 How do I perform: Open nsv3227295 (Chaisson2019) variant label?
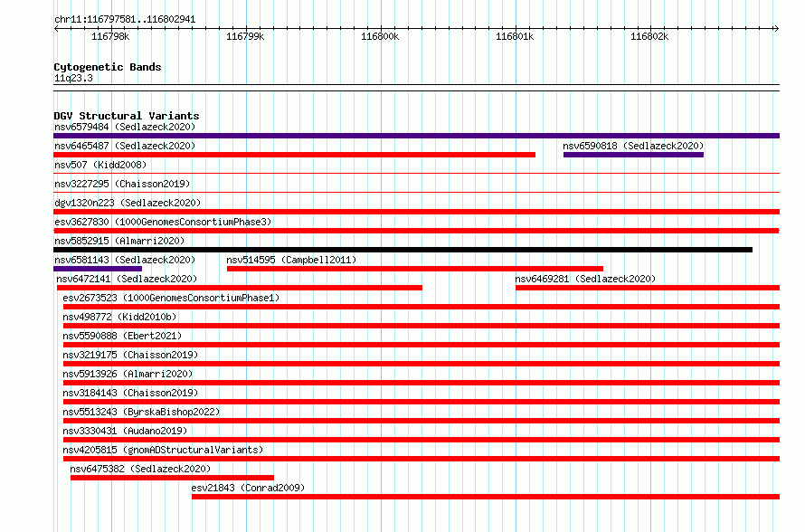coord(122,184)
